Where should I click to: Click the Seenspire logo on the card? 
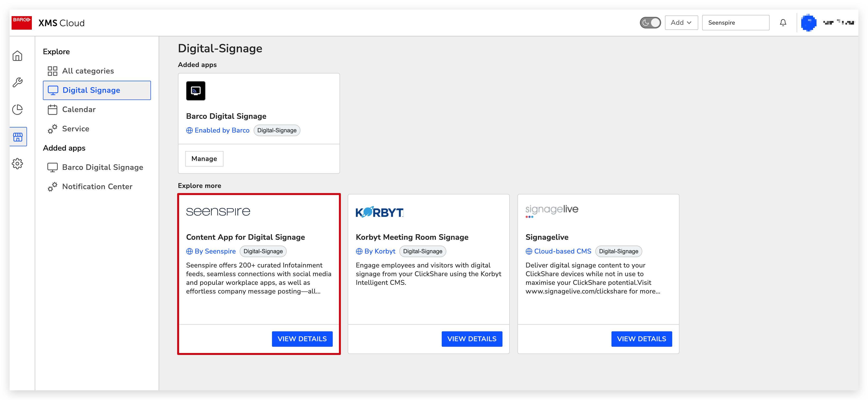pos(218,212)
